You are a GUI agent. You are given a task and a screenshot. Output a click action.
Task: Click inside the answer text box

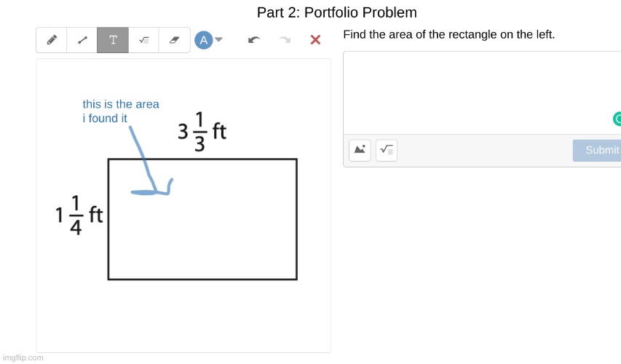473,91
